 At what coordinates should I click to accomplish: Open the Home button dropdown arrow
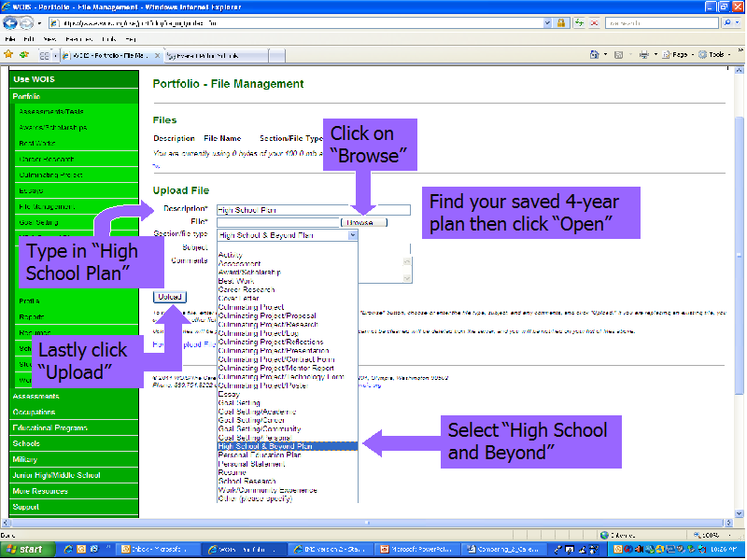(605, 55)
